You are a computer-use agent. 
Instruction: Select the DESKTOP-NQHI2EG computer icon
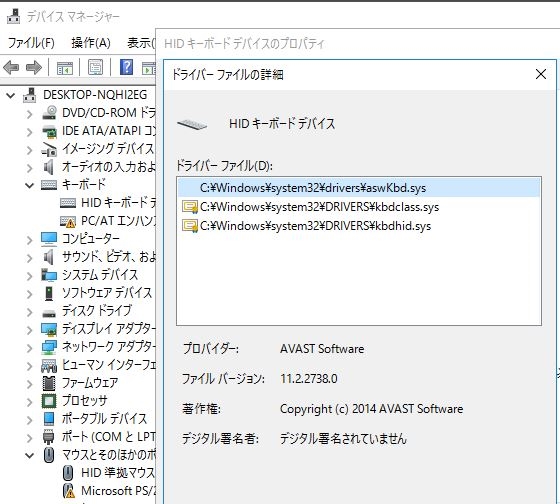[30, 95]
